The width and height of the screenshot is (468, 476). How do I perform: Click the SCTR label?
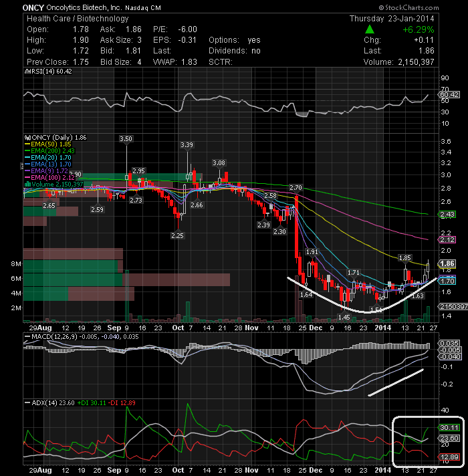point(221,62)
